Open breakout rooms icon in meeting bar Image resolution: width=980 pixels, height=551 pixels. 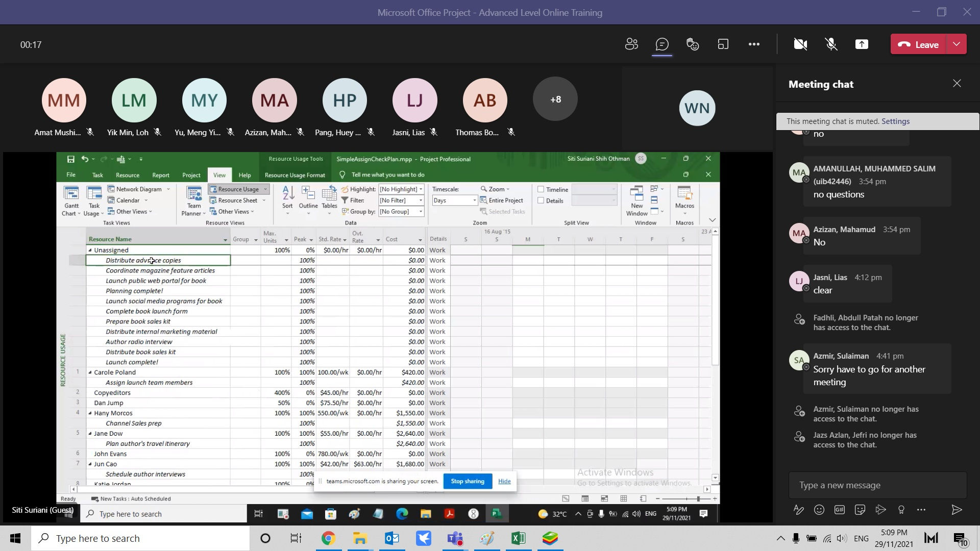pos(723,44)
